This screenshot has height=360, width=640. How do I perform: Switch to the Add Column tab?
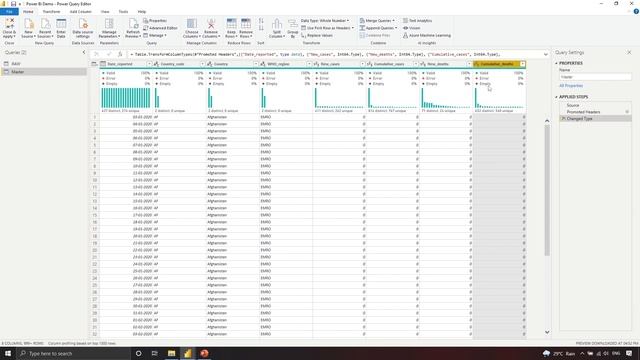pos(80,11)
